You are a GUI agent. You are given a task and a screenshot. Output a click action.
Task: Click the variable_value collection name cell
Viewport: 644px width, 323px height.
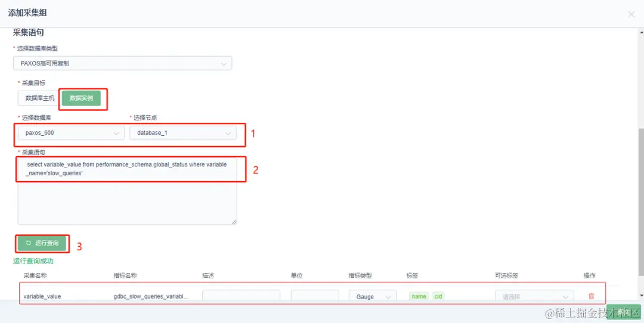42,296
